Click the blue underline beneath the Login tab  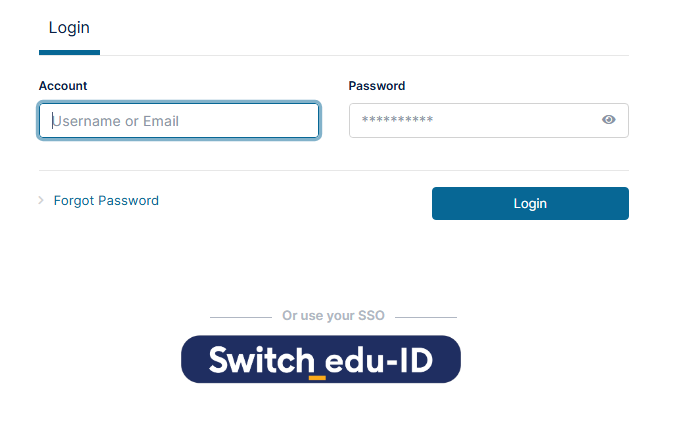69,53
